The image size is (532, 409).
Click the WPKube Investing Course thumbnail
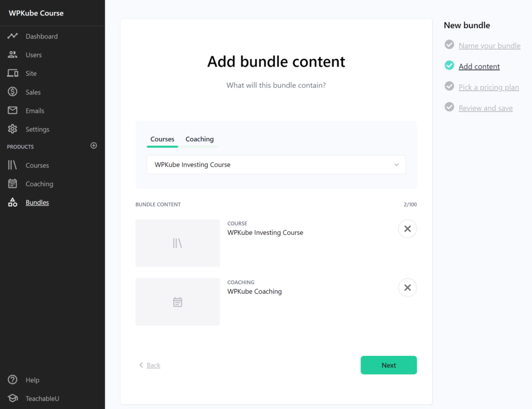177,243
